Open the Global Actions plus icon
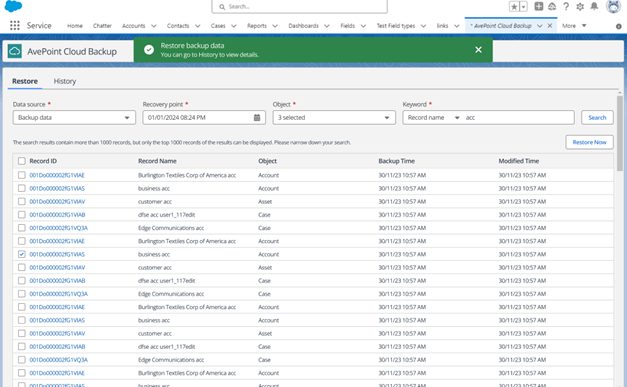 [x=539, y=6]
